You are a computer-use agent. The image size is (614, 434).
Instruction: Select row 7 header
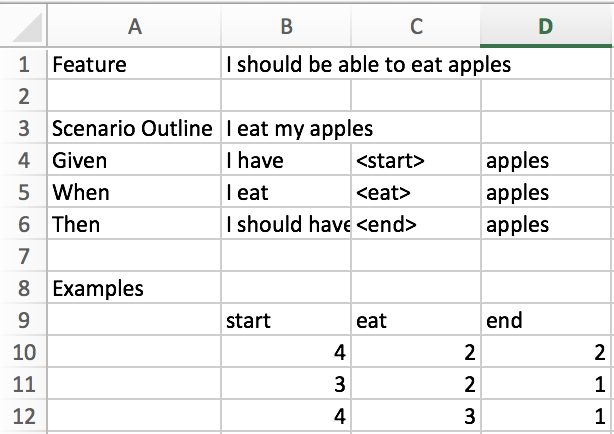(x=22, y=257)
